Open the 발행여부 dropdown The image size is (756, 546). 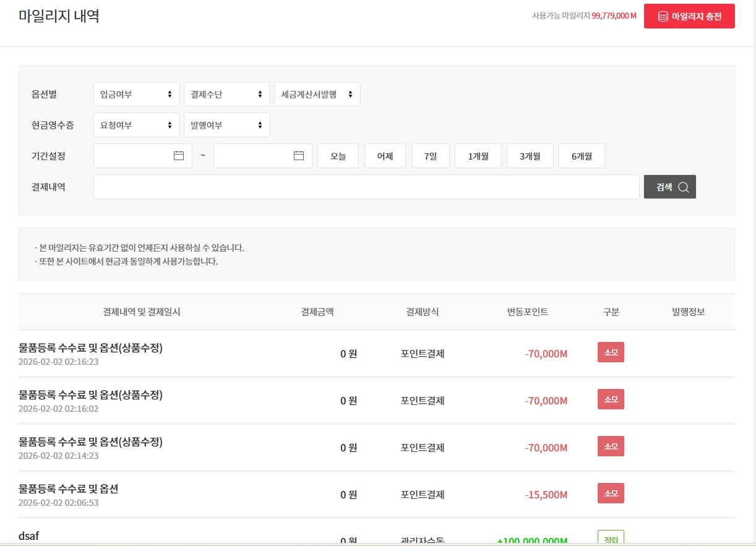pyautogui.click(x=226, y=125)
